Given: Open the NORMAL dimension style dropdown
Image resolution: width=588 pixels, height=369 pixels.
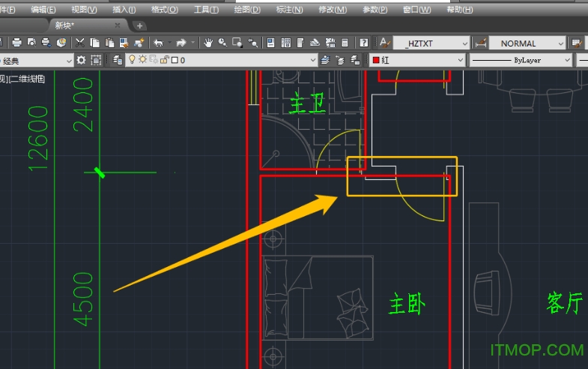Looking at the screenshot, I should coord(560,43).
